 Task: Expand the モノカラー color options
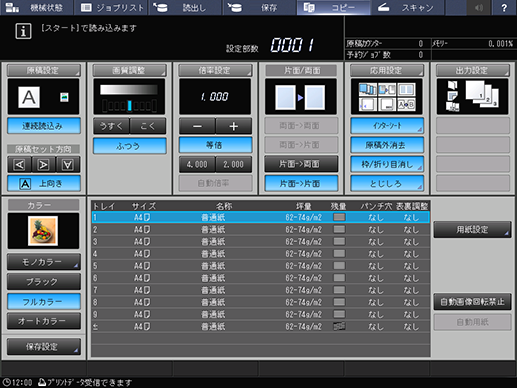pos(44,262)
